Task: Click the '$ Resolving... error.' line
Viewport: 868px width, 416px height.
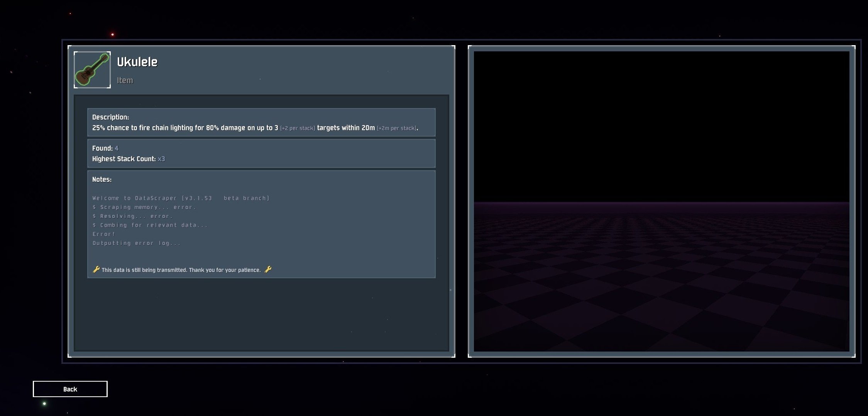Action: [133, 216]
